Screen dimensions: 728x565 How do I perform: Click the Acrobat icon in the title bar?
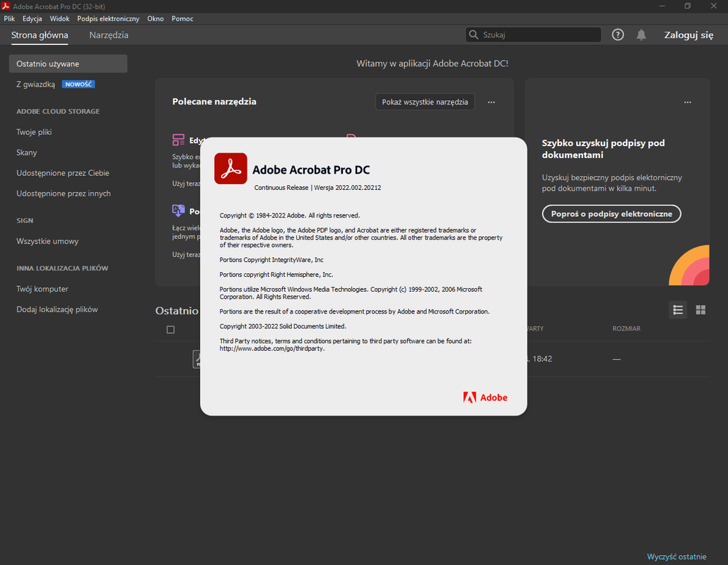(x=6, y=6)
